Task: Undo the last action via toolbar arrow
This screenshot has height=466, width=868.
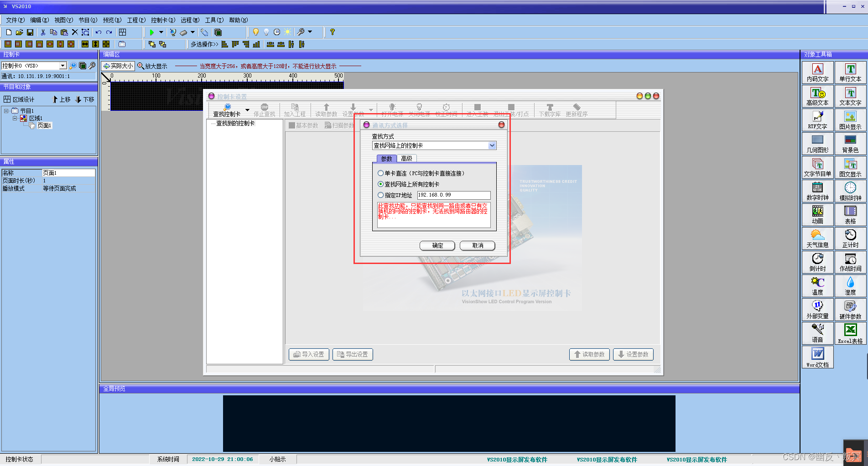Action: (99, 32)
